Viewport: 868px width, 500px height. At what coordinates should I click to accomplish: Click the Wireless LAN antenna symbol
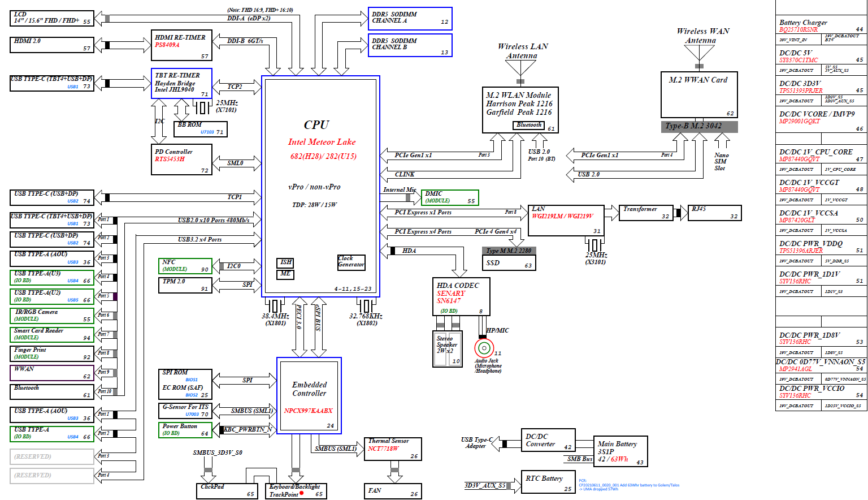coord(520,68)
